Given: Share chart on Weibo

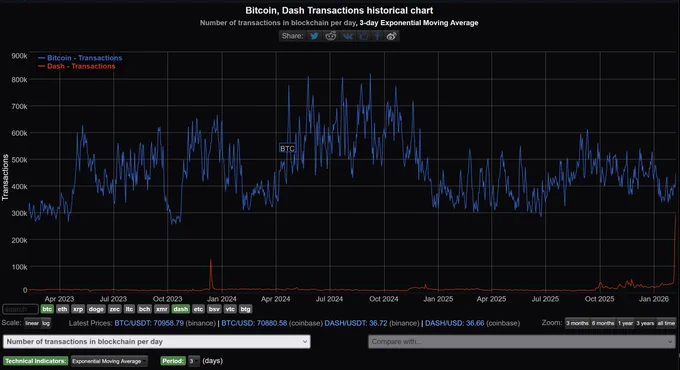Looking at the screenshot, I should [392, 36].
